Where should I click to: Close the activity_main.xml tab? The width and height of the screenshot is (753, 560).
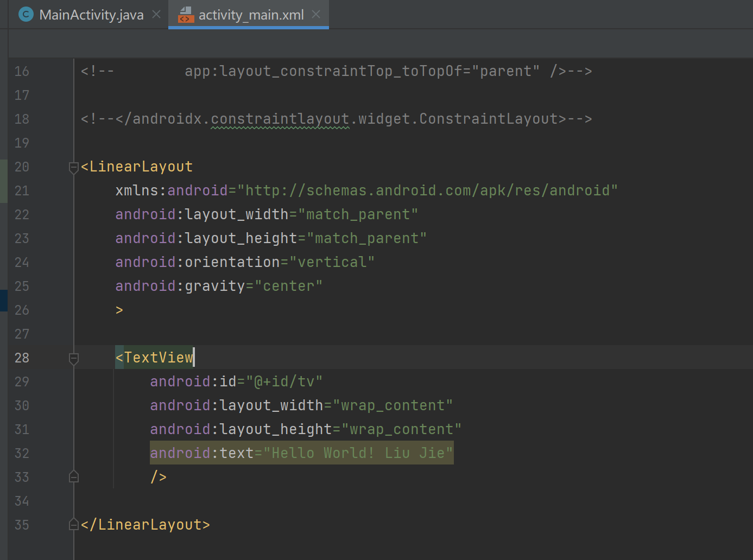[316, 15]
